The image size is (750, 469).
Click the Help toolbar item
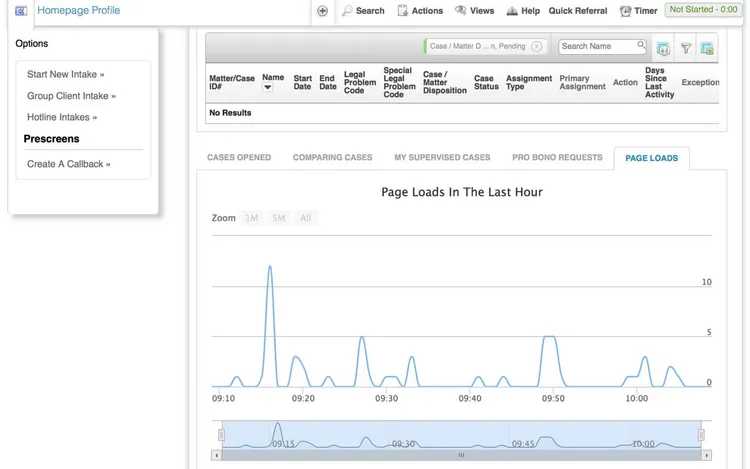tap(523, 11)
